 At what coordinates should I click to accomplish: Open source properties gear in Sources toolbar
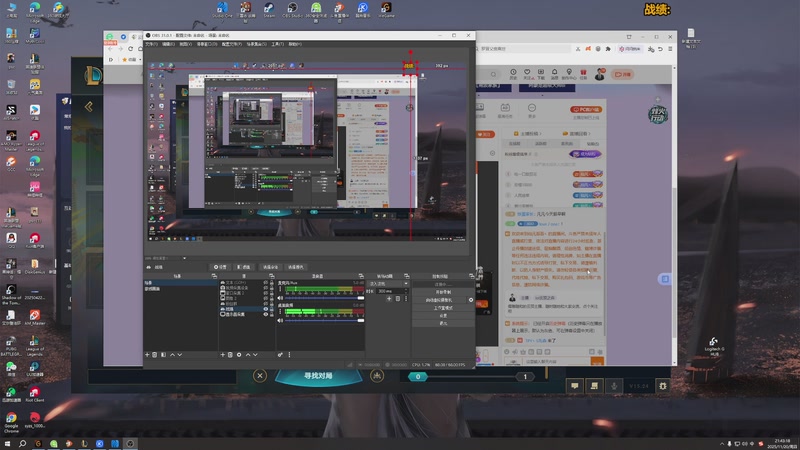coord(239,355)
